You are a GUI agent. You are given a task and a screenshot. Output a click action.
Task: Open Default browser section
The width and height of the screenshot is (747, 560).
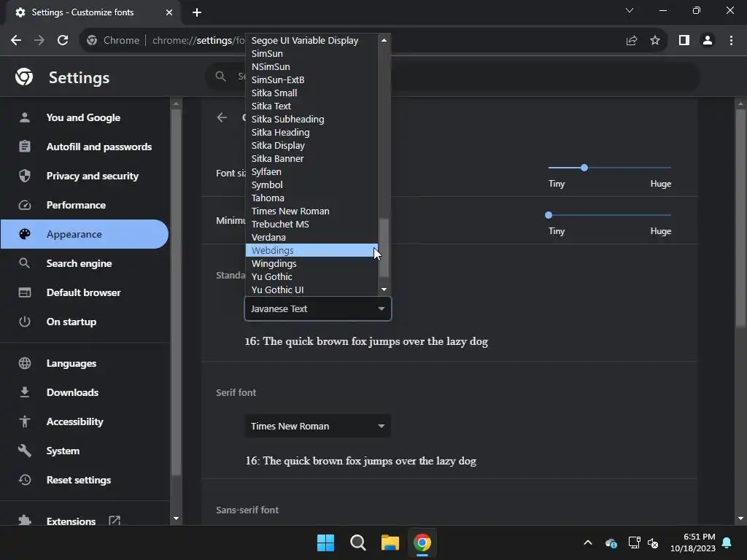click(85, 292)
